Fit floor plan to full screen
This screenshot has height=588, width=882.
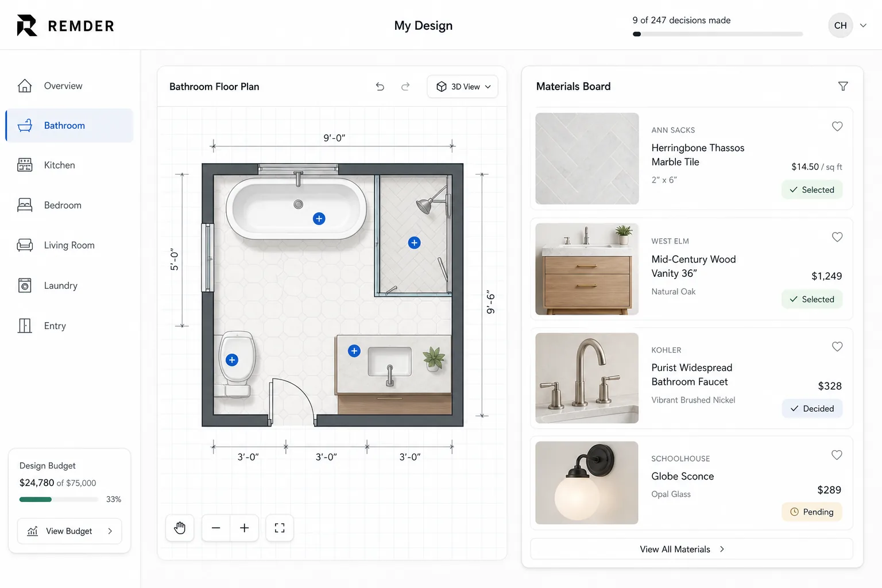click(280, 528)
